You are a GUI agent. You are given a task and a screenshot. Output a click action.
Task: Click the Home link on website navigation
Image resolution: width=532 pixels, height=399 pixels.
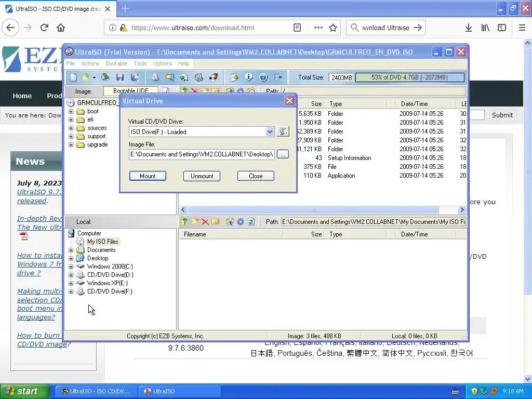tap(22, 96)
